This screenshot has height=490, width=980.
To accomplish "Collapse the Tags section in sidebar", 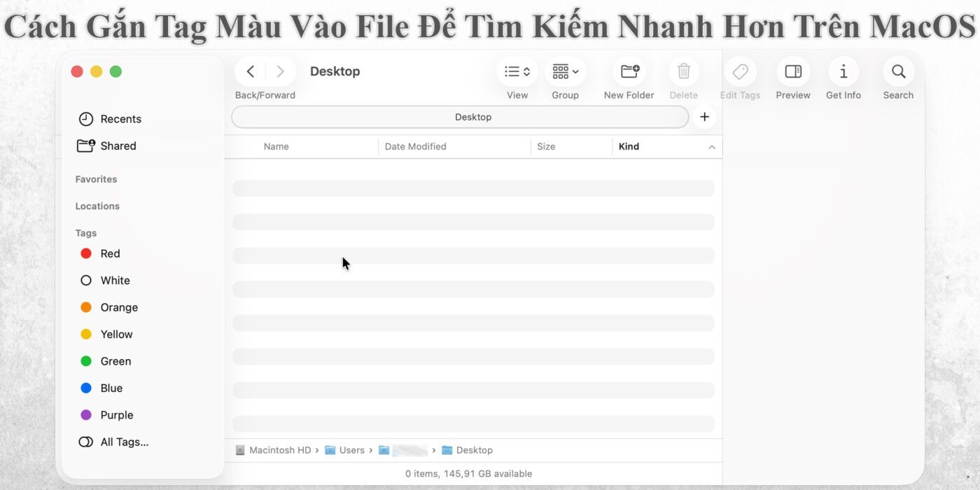I will tap(85, 232).
